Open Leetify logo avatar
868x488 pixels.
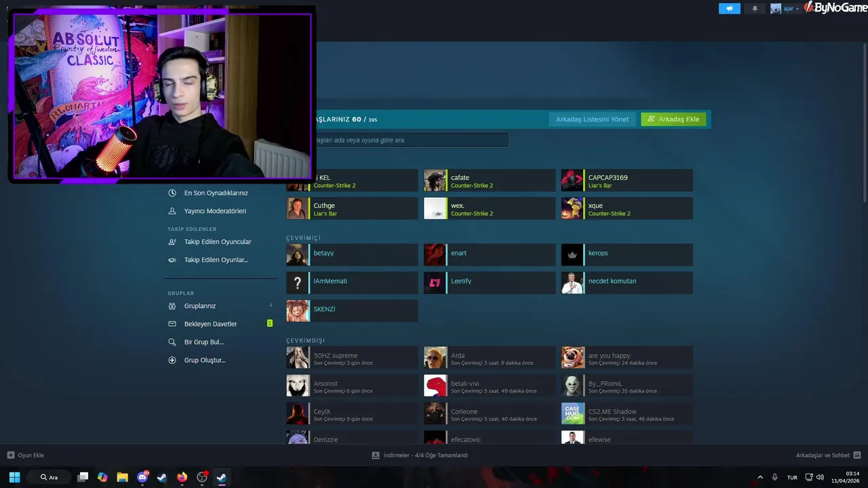[x=435, y=283]
